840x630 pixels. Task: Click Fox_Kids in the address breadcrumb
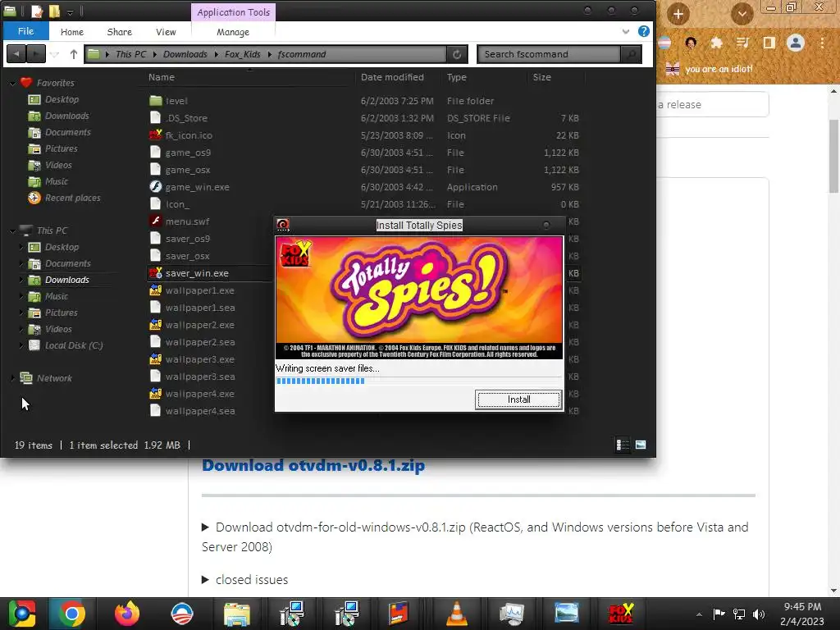[x=242, y=54]
